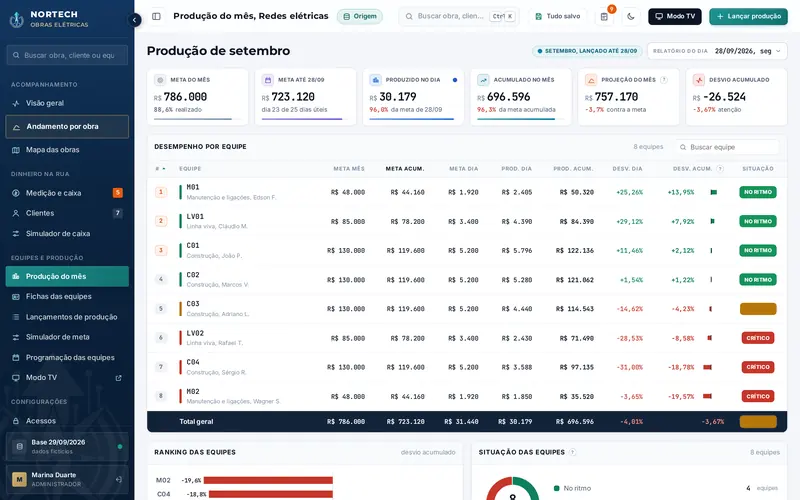Click the orange 5 badge on Medição e caixa

coord(117,193)
